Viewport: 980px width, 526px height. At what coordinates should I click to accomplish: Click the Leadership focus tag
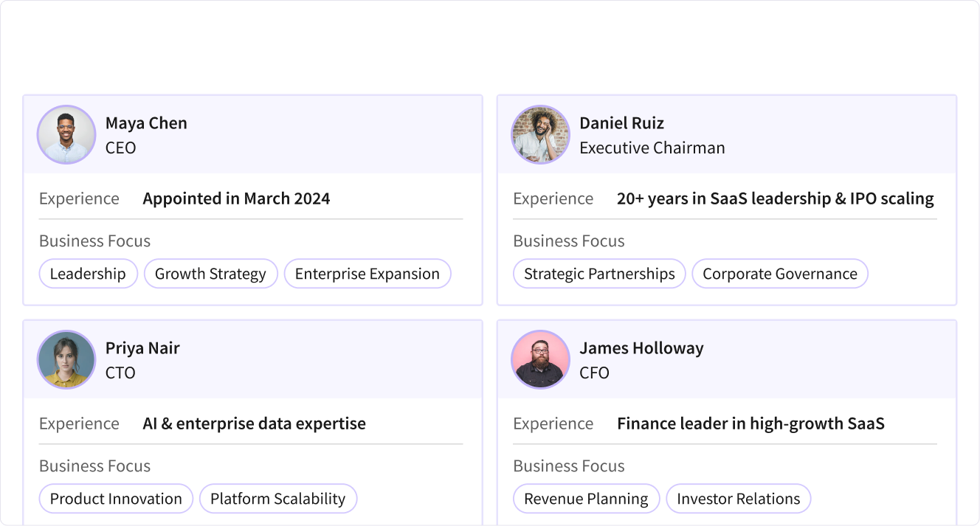coord(88,274)
